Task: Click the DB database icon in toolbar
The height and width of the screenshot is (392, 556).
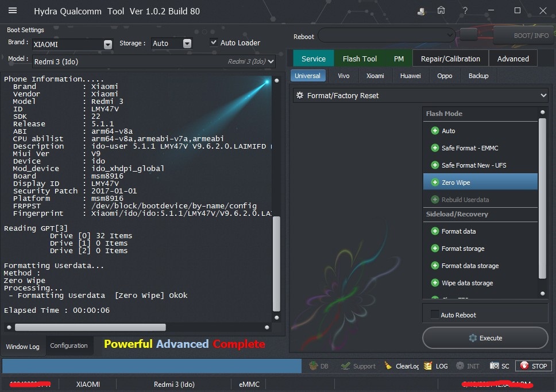Action: click(x=313, y=366)
